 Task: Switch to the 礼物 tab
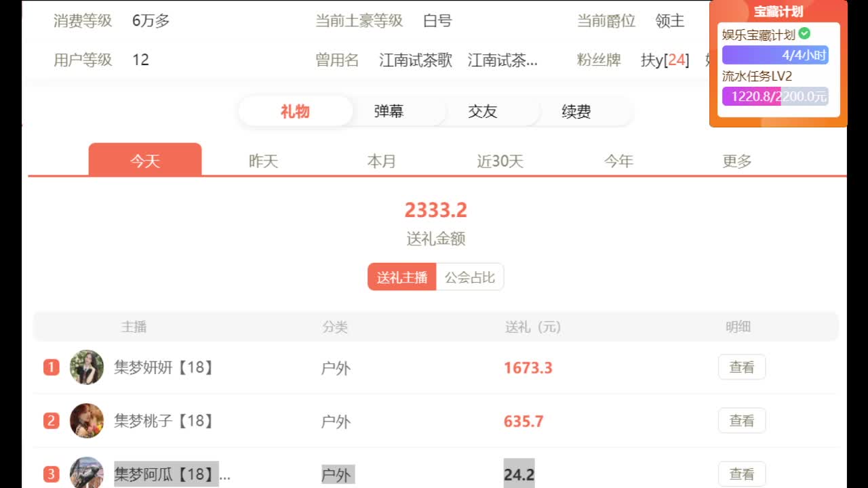[295, 111]
